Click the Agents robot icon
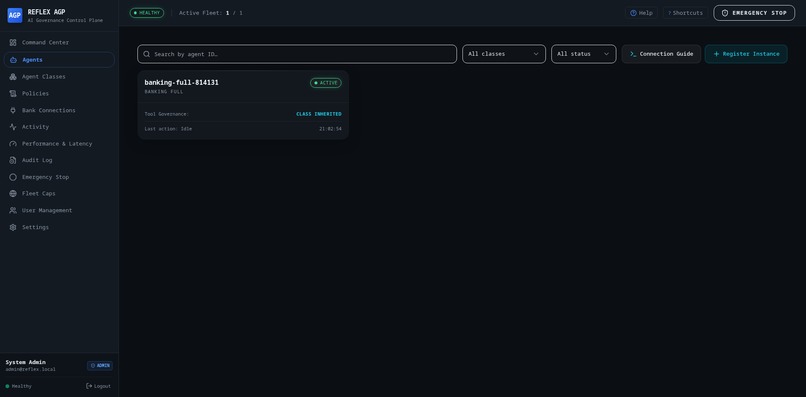This screenshot has height=397, width=806. click(13, 60)
